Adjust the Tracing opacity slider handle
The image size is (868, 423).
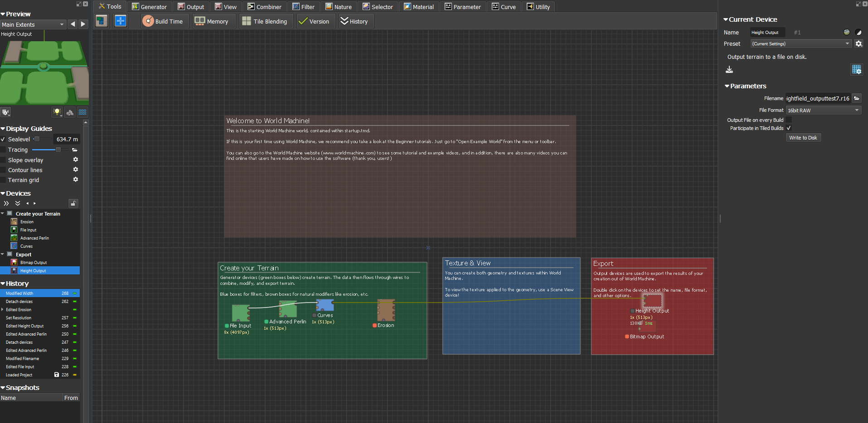click(x=58, y=149)
